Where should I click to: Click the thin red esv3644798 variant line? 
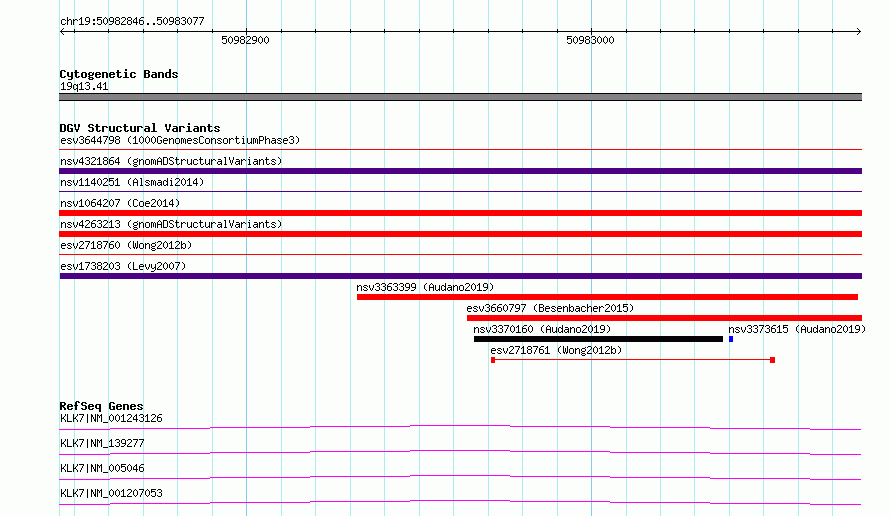click(460, 150)
